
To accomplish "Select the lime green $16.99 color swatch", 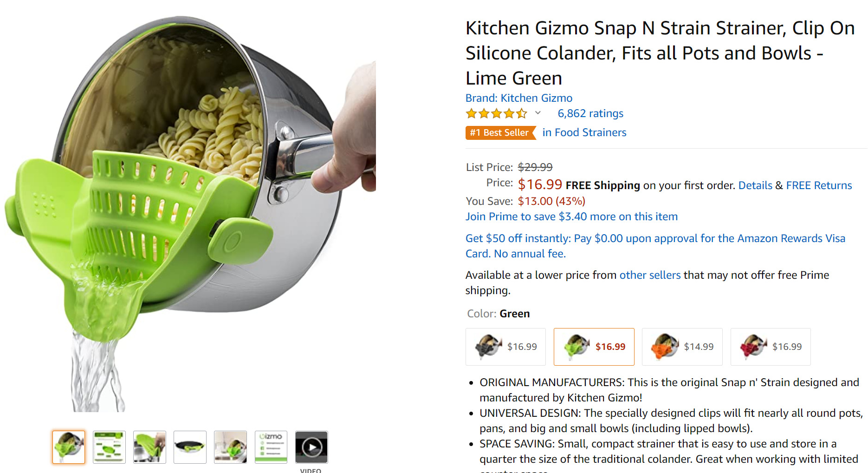I will pyautogui.click(x=594, y=347).
